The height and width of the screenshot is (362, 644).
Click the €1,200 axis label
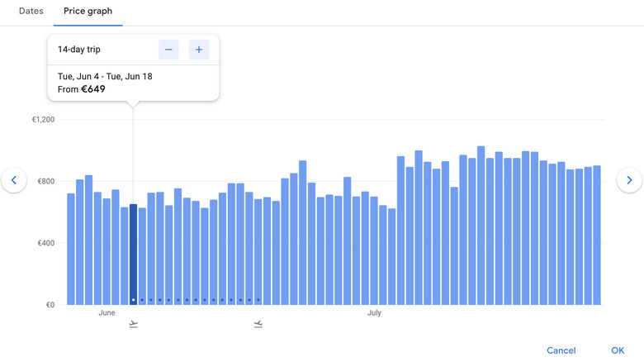coord(43,120)
